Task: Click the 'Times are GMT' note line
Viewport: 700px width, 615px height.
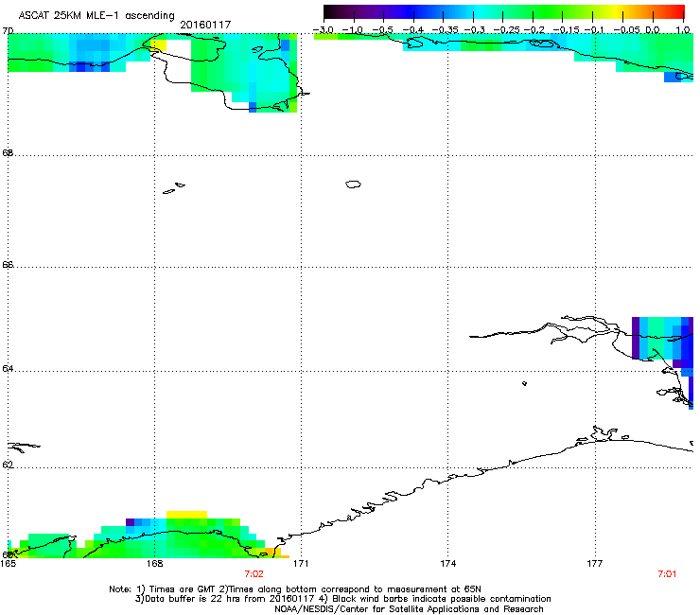Action: [294, 589]
